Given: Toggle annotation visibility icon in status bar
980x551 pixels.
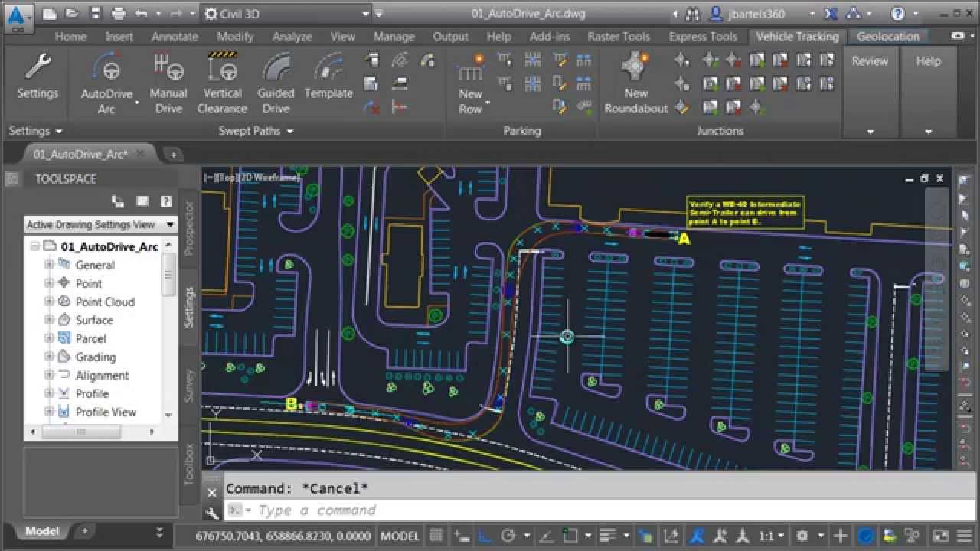Looking at the screenshot, I should [x=699, y=536].
